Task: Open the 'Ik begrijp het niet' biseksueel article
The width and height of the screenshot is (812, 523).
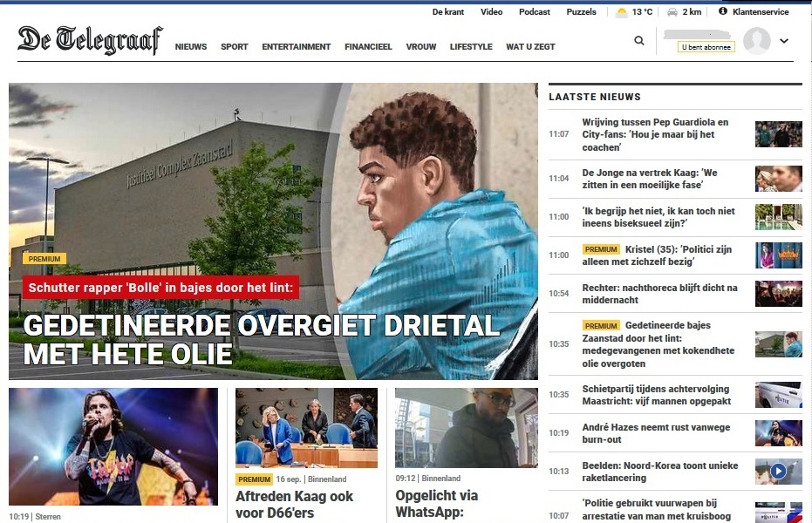Action: coord(658,217)
